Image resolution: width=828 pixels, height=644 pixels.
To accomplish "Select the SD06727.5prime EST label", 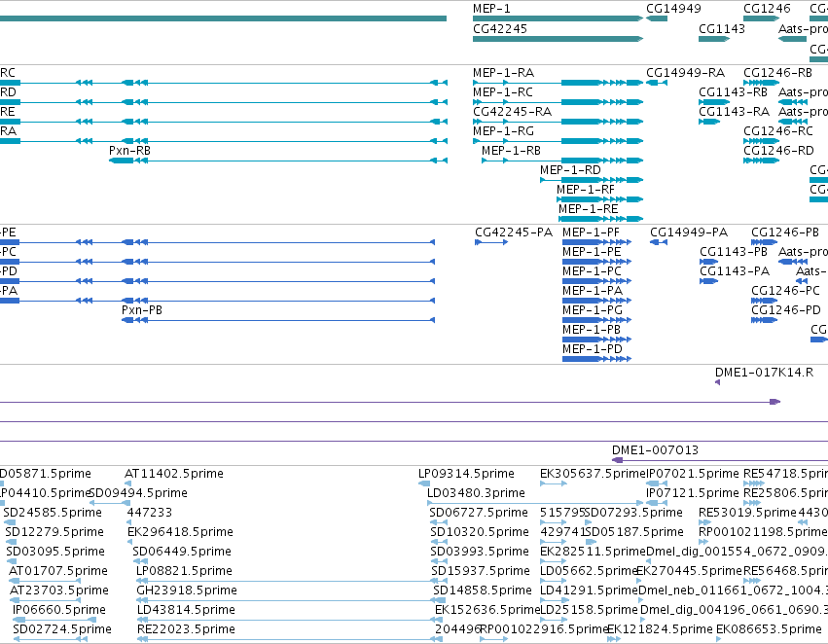I will [479, 513].
